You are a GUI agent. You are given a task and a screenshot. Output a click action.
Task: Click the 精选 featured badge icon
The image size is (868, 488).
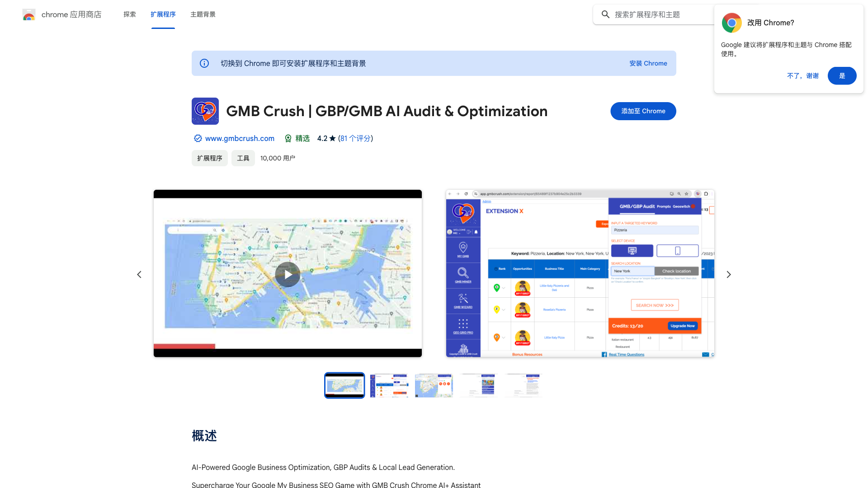tap(288, 138)
